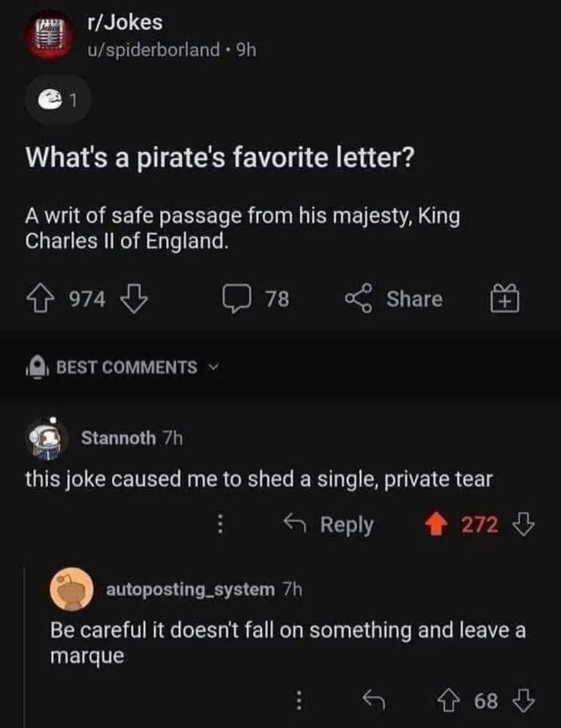Open the post's 78 comments
Viewport: 561px width, 728px height.
pyautogui.click(x=258, y=299)
